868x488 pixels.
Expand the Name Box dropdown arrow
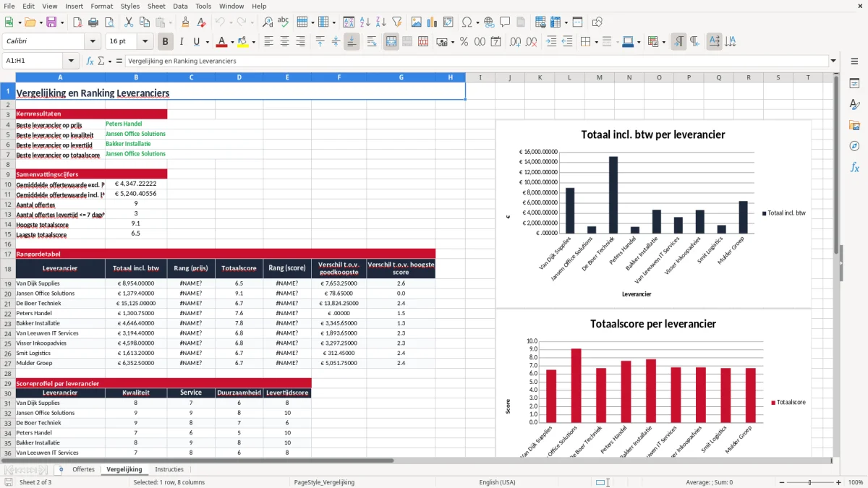[x=71, y=61]
